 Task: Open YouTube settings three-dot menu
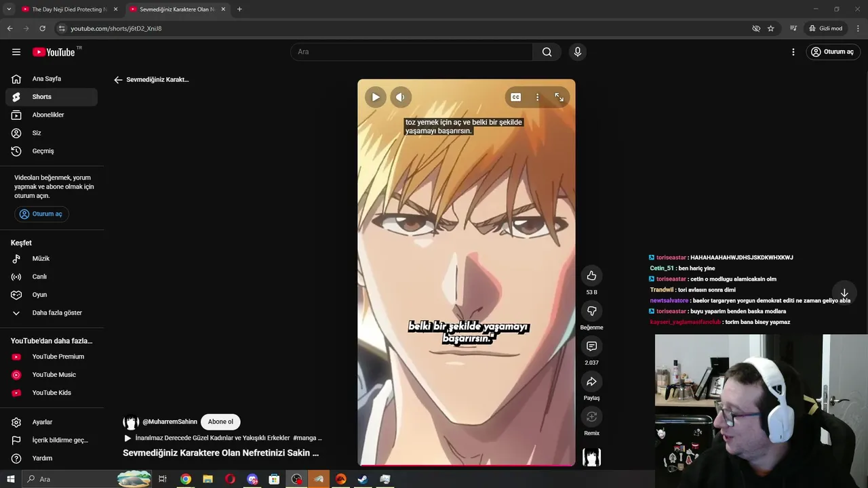click(793, 52)
